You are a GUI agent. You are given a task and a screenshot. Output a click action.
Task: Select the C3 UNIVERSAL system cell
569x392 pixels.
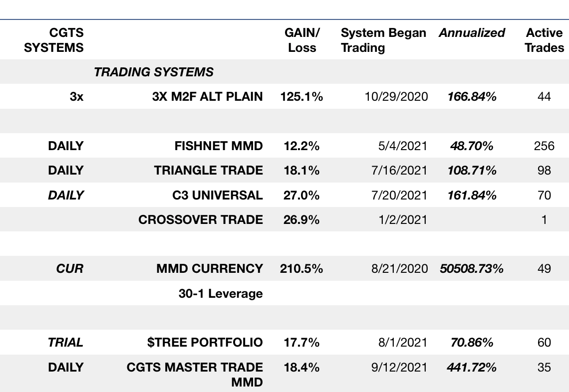coord(217,195)
